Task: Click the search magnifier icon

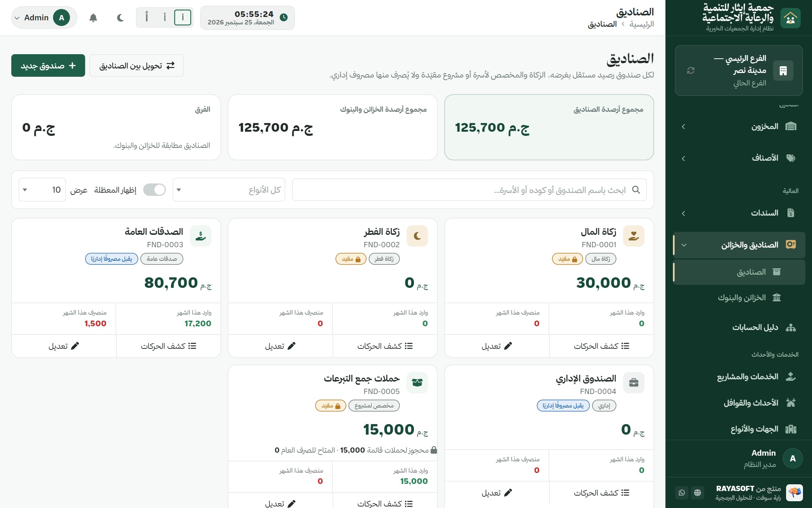Action: (636, 190)
